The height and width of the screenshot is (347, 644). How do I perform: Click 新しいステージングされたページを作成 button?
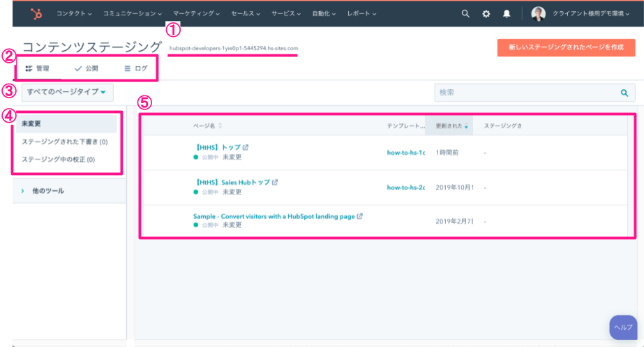pos(566,47)
